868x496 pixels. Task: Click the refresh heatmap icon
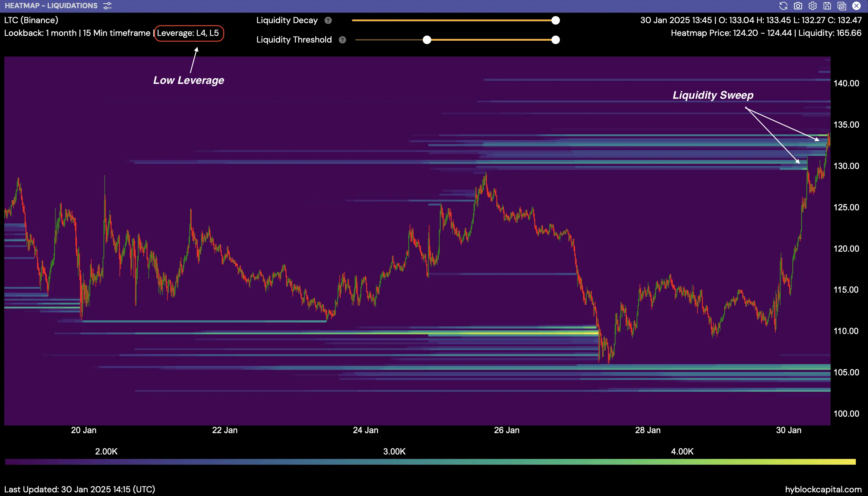[783, 6]
